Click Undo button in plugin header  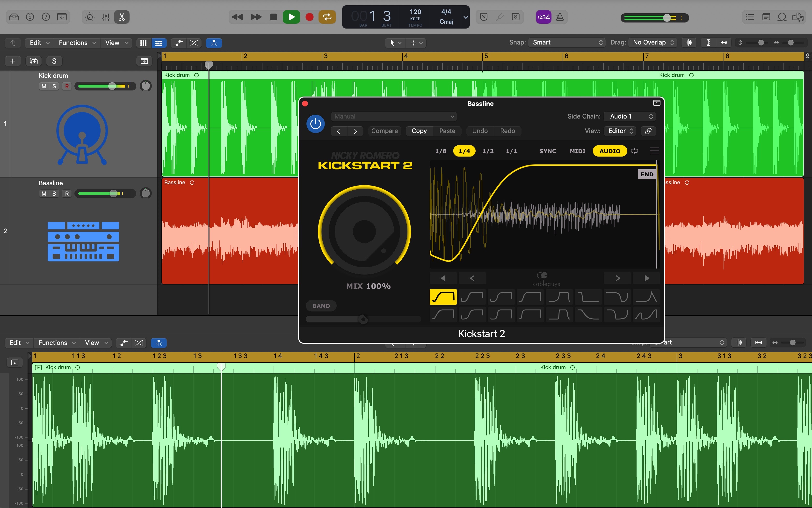480,131
